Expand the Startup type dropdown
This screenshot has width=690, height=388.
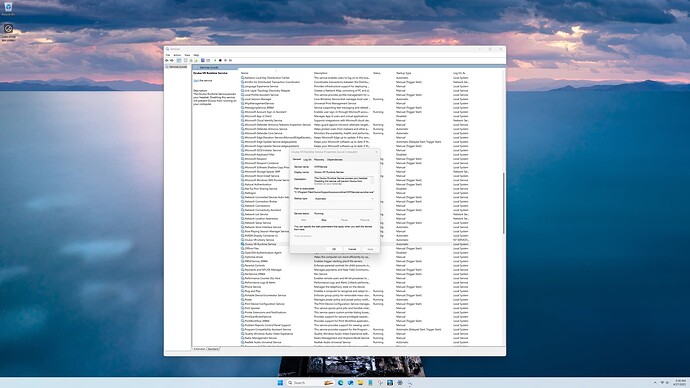pyautogui.click(x=345, y=199)
